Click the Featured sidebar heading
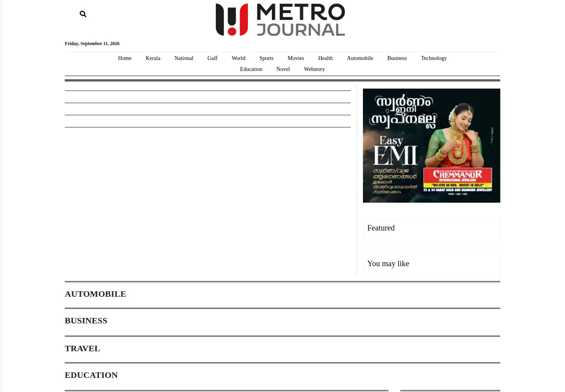 coord(381,228)
